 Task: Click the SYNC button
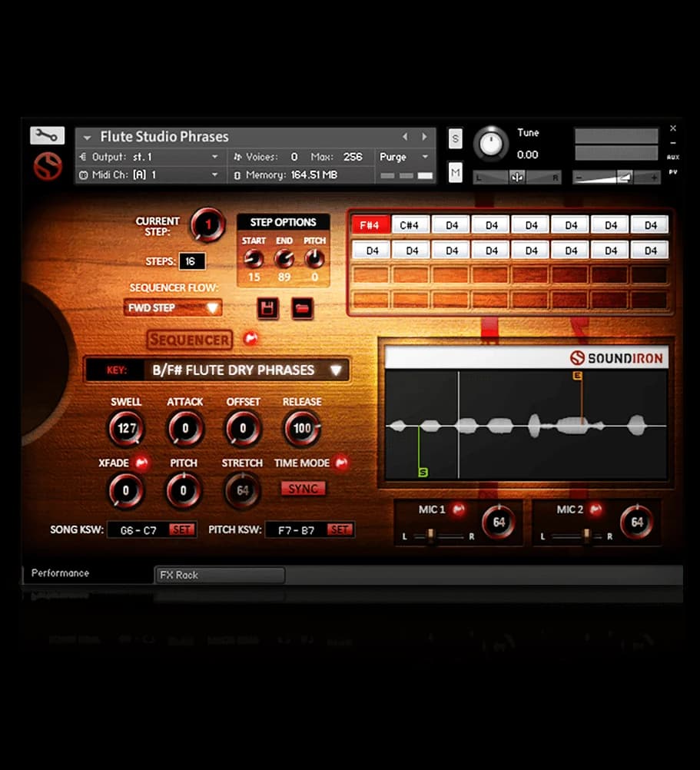coord(303,489)
